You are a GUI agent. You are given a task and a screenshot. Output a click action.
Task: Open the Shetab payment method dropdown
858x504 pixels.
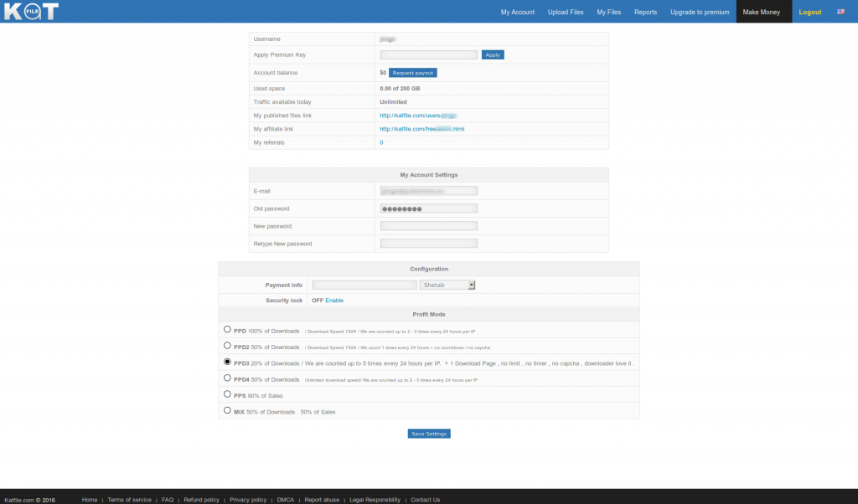[447, 285]
